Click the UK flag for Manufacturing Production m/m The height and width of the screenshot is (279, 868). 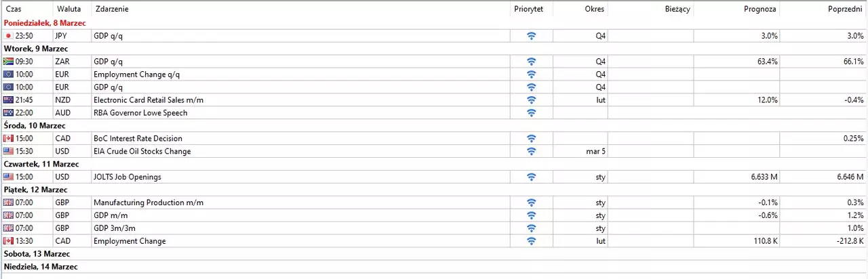coord(8,203)
